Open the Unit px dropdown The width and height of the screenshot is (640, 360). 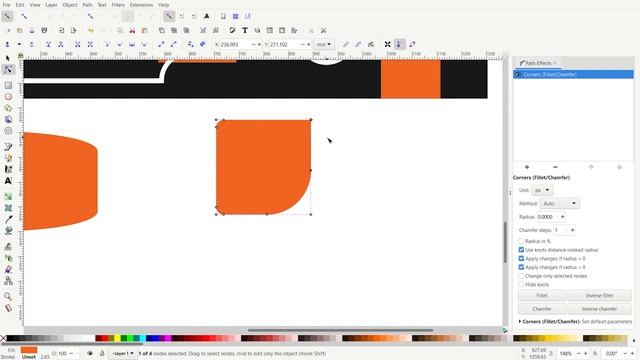point(542,190)
